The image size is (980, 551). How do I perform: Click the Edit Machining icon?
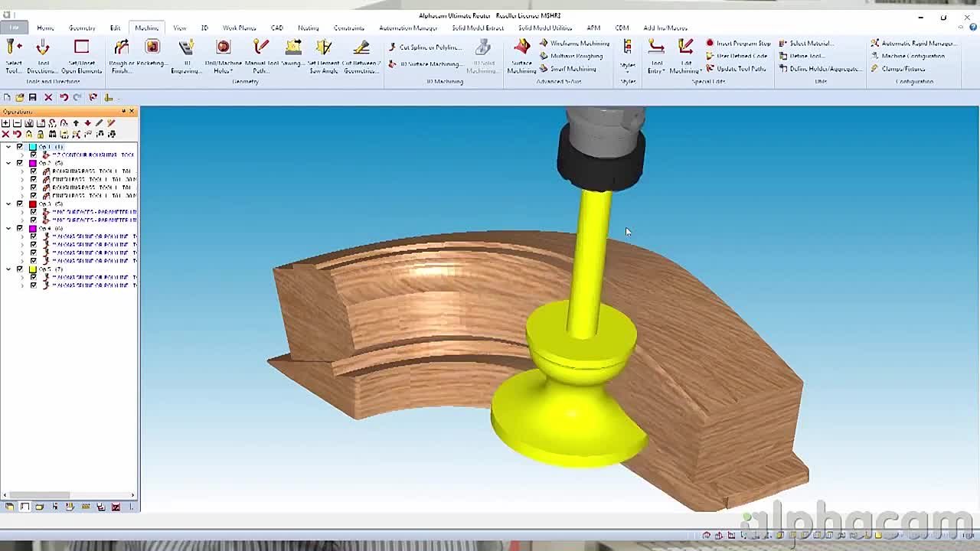click(x=685, y=47)
